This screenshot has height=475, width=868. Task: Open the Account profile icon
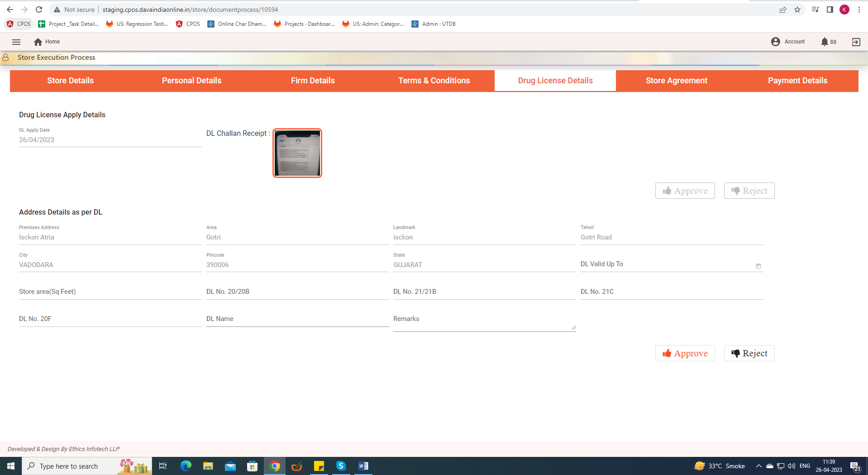775,42
